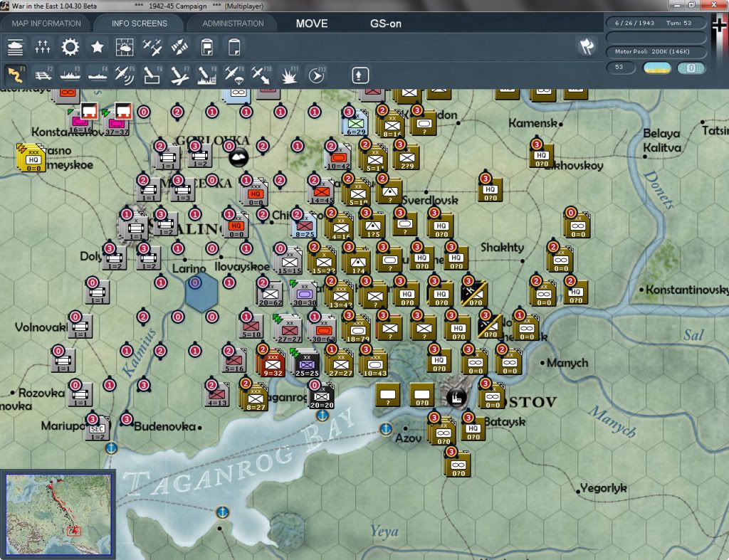Select the Soviet 8=27 stack near Taganrog

coord(255,398)
